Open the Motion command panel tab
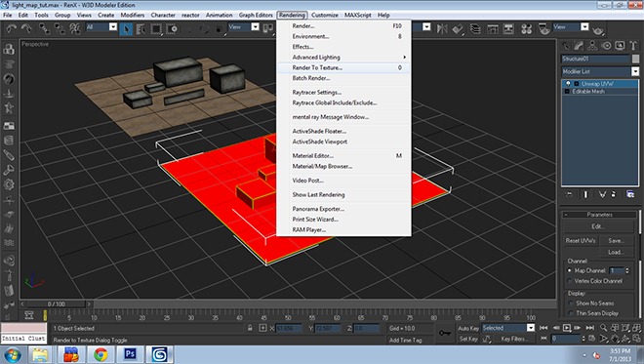The width and height of the screenshot is (644, 364). [x=606, y=46]
